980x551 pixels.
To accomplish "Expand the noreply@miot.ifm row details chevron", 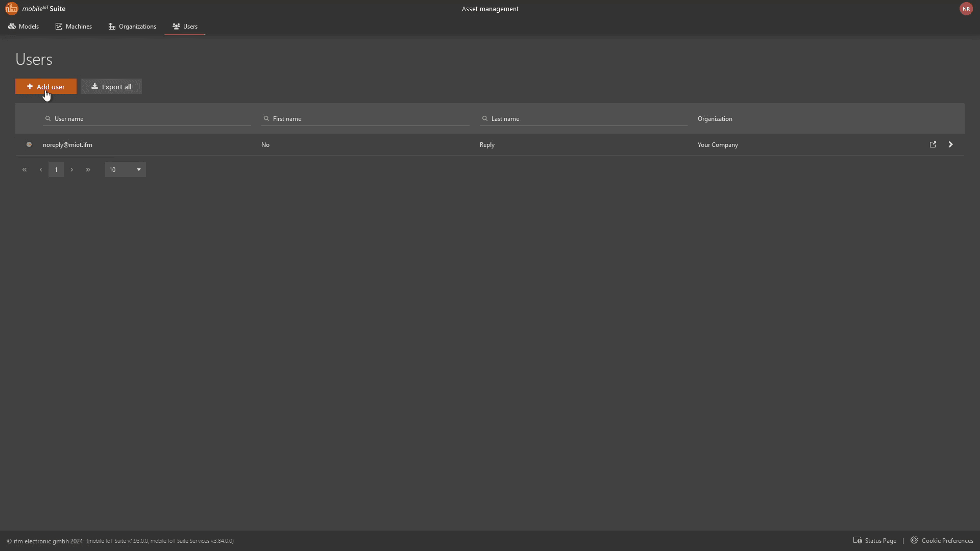I will coord(950,145).
